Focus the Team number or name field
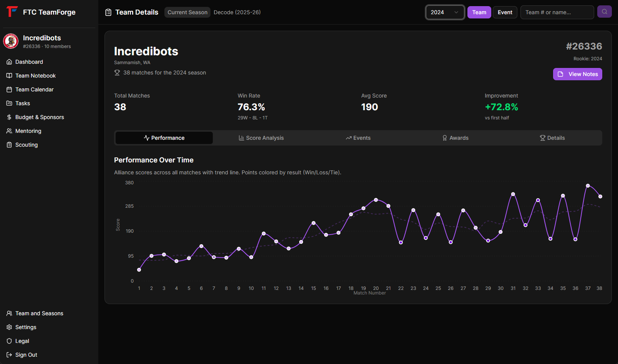Viewport: 618px width, 364px height. pyautogui.click(x=557, y=12)
